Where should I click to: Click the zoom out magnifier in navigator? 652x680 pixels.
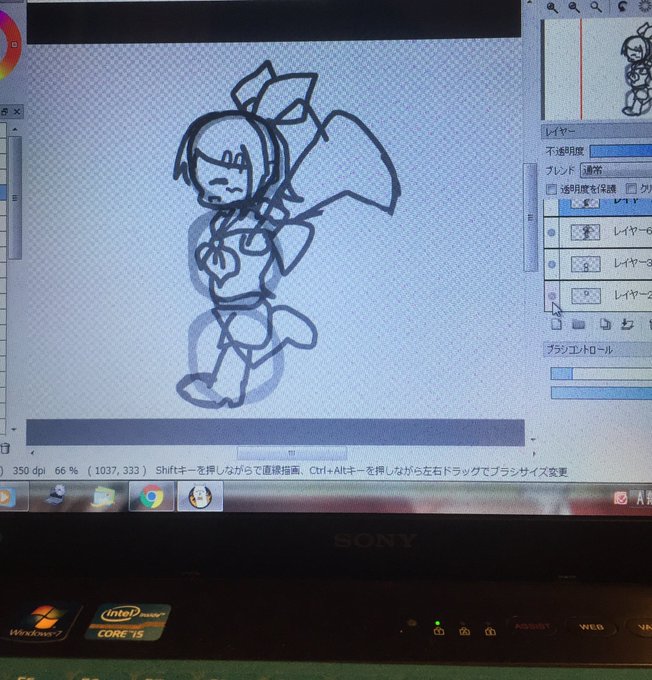point(574,8)
